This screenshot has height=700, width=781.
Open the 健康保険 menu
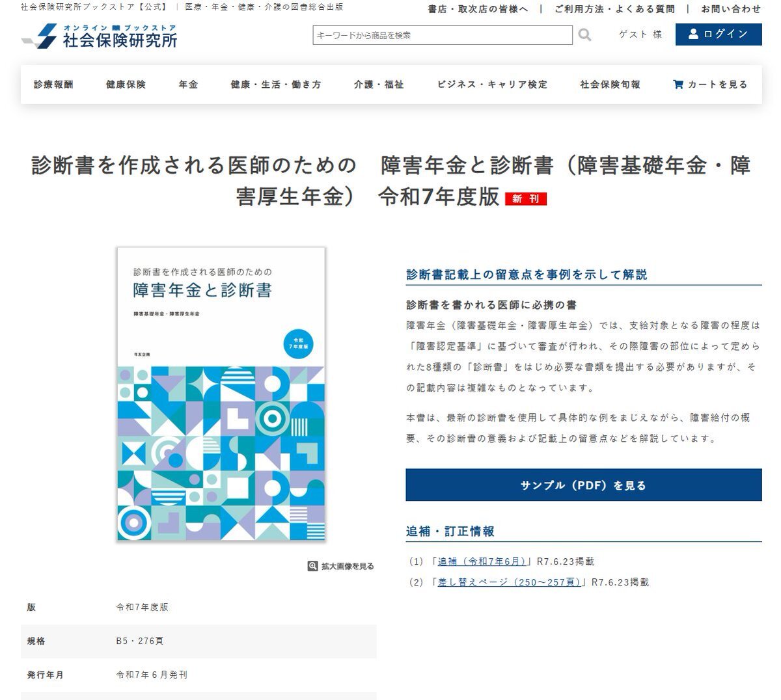[126, 85]
